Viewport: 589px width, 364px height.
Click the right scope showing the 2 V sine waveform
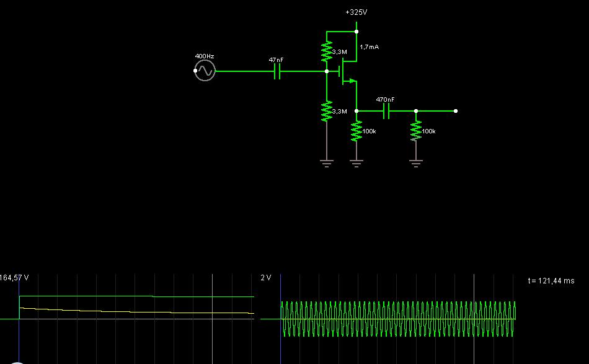click(x=397, y=319)
